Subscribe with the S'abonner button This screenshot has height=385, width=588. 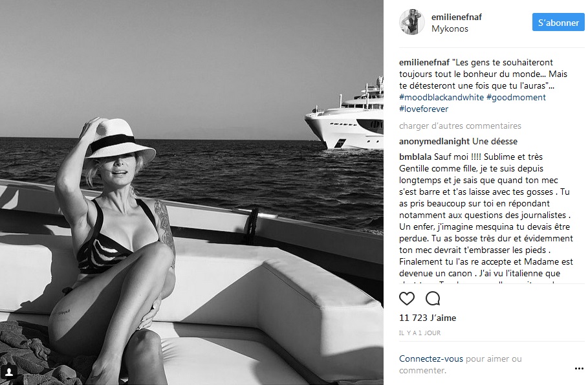pos(558,23)
